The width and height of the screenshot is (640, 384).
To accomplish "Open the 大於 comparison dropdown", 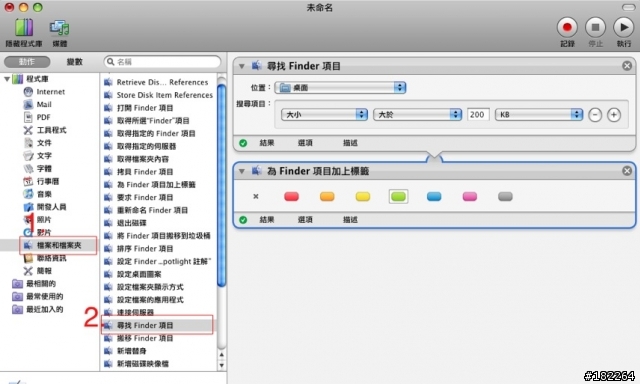I will (418, 115).
